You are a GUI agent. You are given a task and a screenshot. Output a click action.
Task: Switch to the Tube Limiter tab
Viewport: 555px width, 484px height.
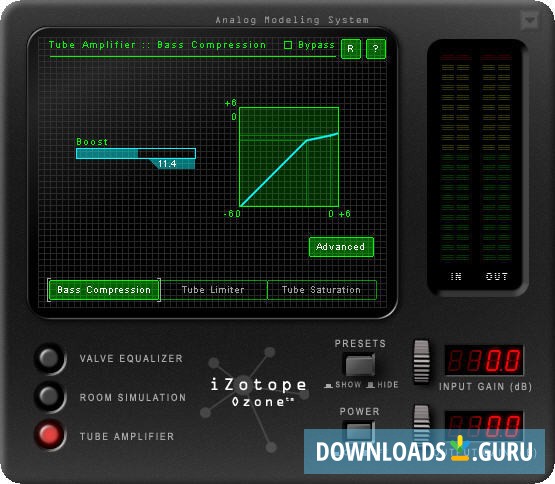(x=213, y=290)
